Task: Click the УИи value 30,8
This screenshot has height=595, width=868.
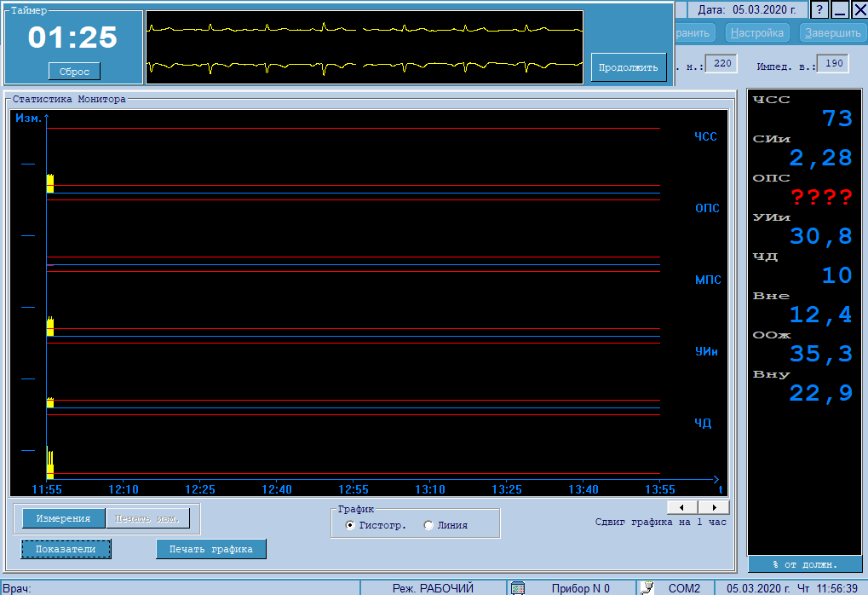Action: tap(820, 237)
